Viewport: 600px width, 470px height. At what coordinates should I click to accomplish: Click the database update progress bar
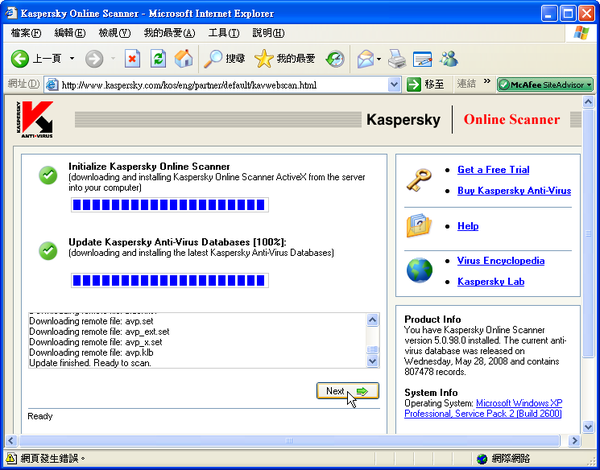[x=170, y=281]
